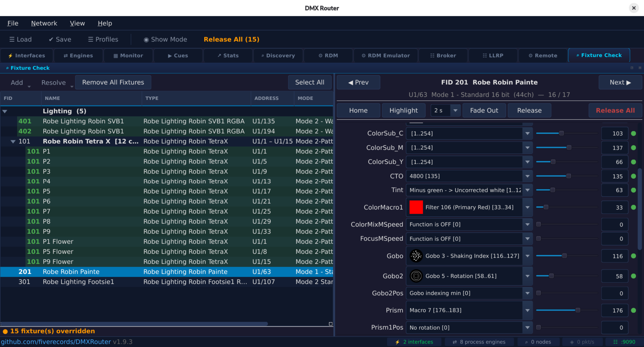
Task: Click the Highlight button
Action: pyautogui.click(x=403, y=110)
